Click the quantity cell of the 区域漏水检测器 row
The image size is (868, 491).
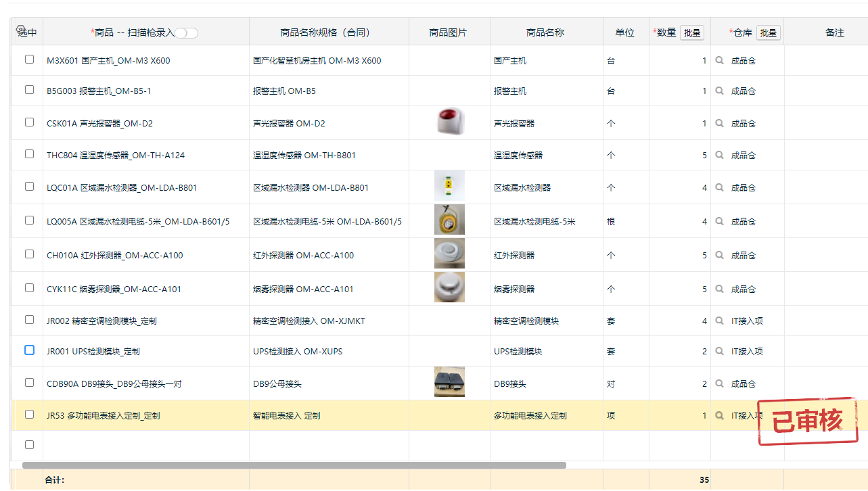pos(679,187)
